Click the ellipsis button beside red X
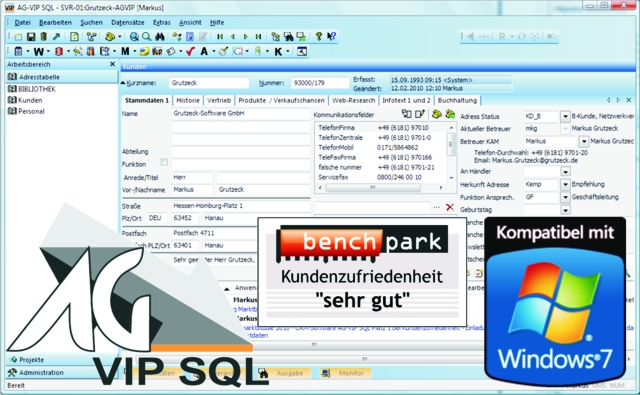 pyautogui.click(x=436, y=207)
